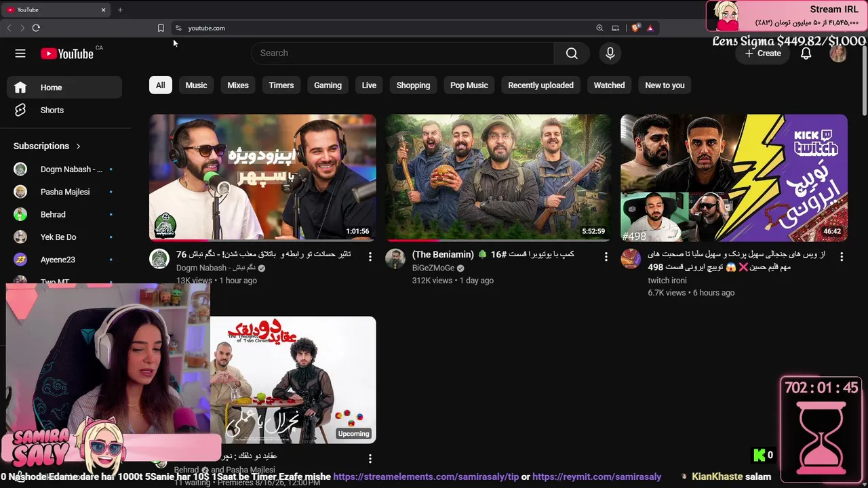The width and height of the screenshot is (868, 488).
Task: Open the twitch ironi channel avatar
Action: click(x=631, y=259)
